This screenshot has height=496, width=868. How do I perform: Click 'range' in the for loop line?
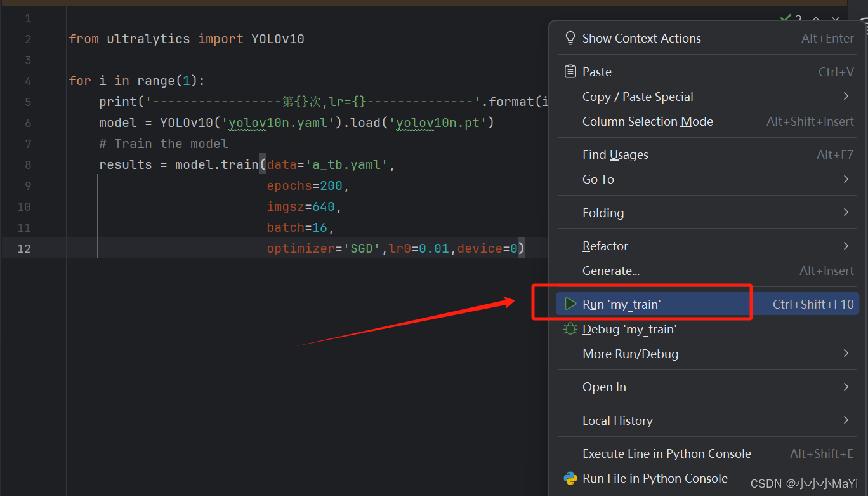tap(156, 81)
